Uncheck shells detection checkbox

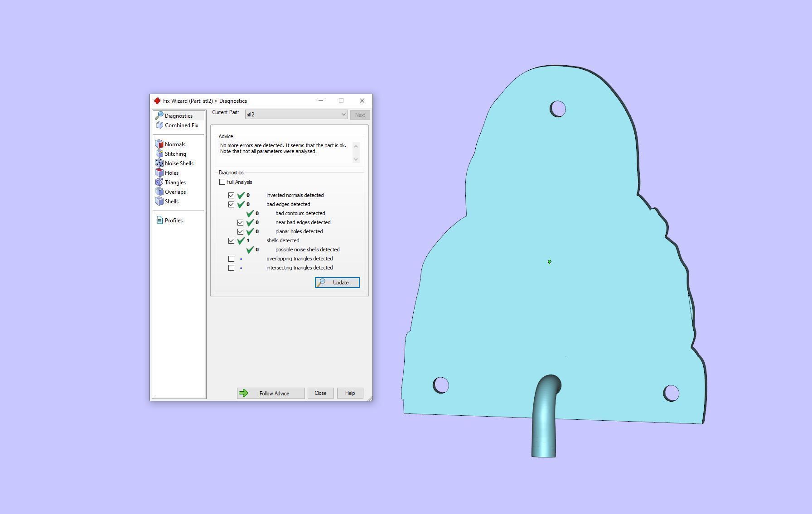[x=232, y=240]
